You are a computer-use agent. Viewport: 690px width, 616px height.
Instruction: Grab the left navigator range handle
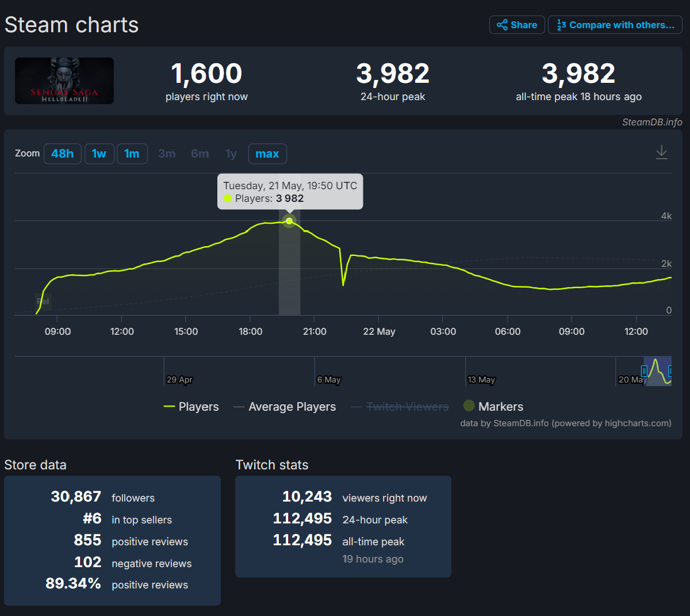(645, 371)
